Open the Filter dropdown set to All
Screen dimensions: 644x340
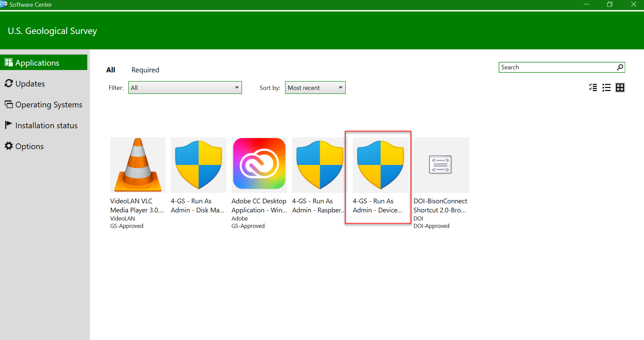pos(185,88)
